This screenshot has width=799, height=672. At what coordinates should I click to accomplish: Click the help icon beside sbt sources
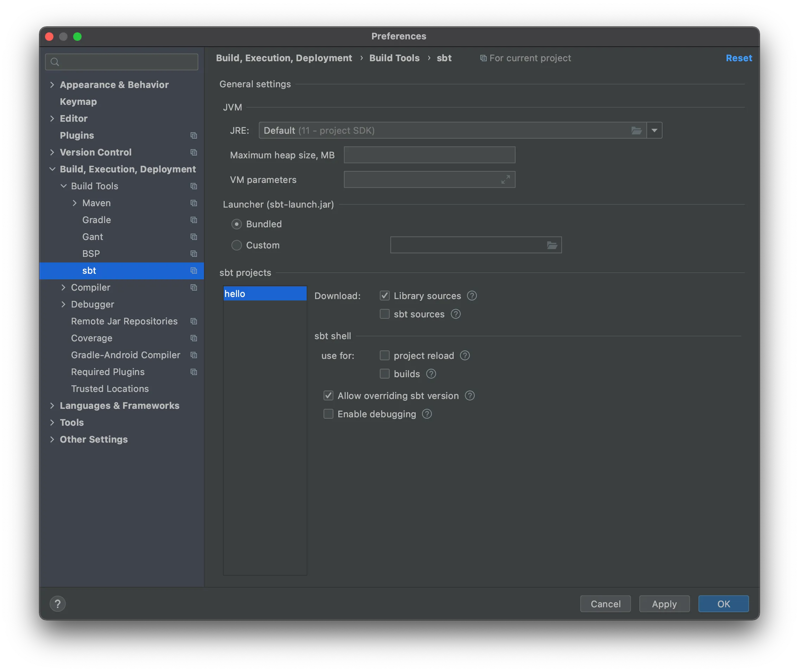coord(455,314)
